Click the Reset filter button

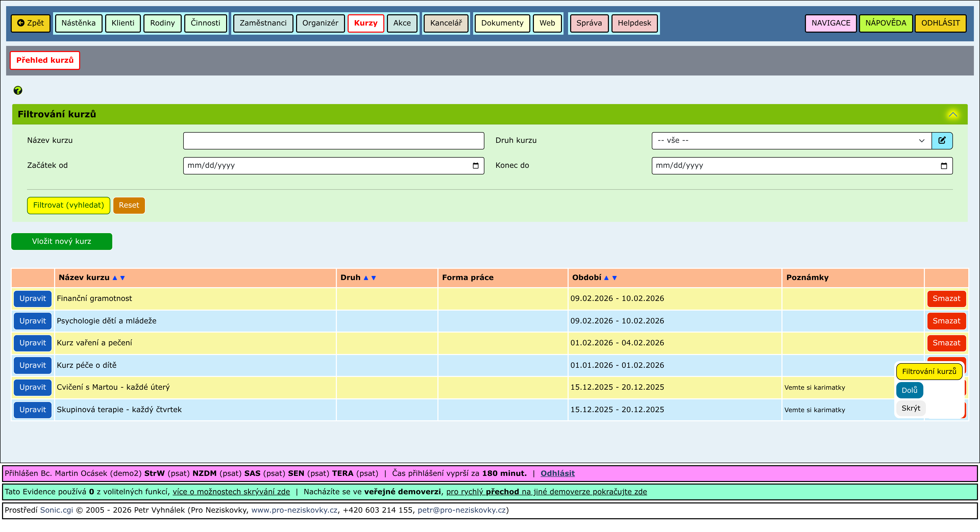[x=129, y=205]
